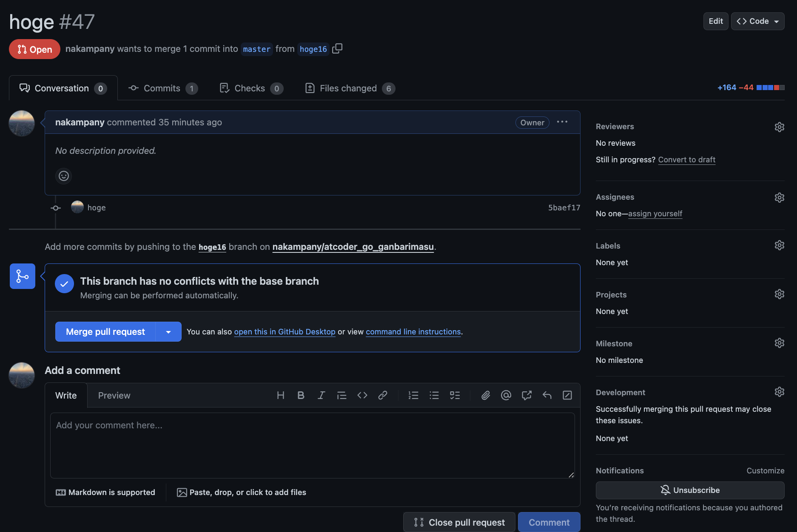This screenshot has height=532, width=797.
Task: Open the Milestone gear settings
Action: coord(779,343)
